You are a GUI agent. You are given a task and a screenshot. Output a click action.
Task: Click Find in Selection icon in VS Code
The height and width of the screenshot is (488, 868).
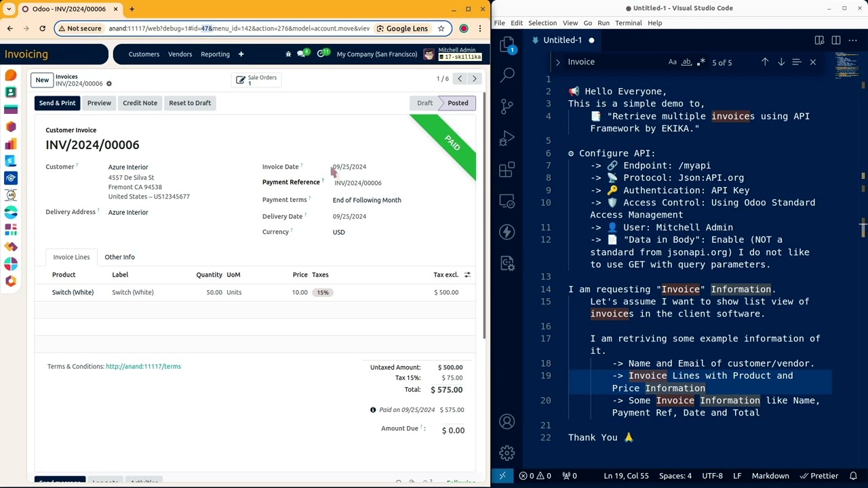coord(797,62)
